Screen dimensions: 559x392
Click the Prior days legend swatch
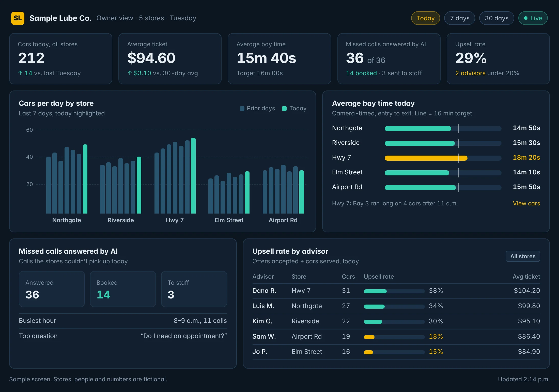242,109
